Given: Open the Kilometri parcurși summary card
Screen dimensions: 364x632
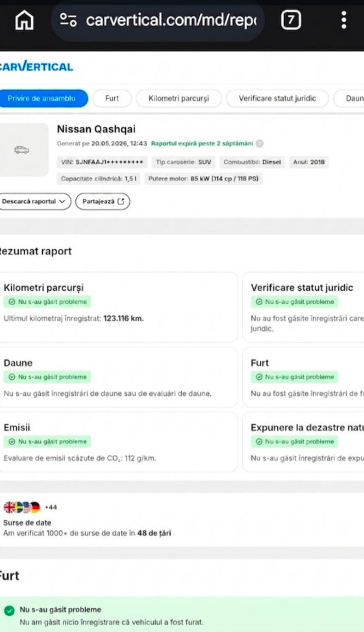Looking at the screenshot, I should pyautogui.click(x=118, y=307).
